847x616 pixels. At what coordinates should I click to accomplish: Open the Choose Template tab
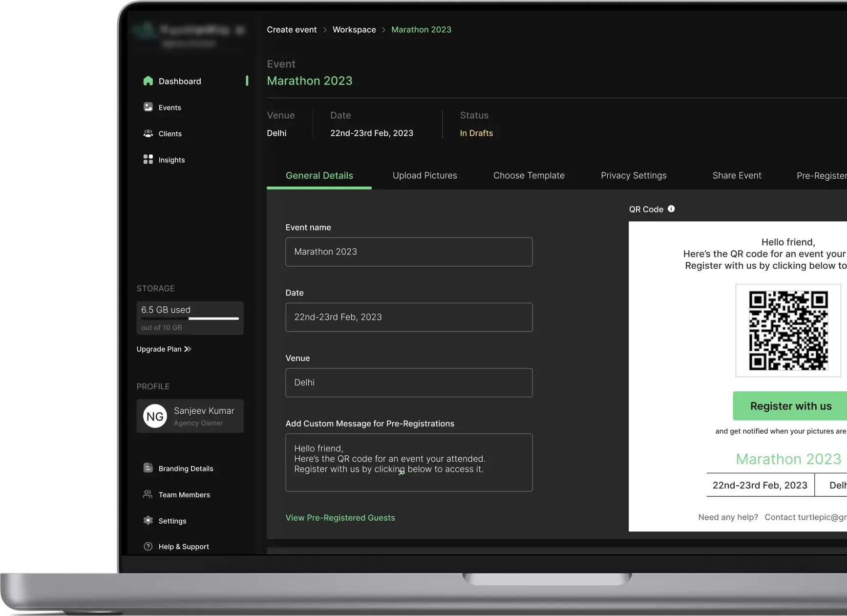point(529,175)
